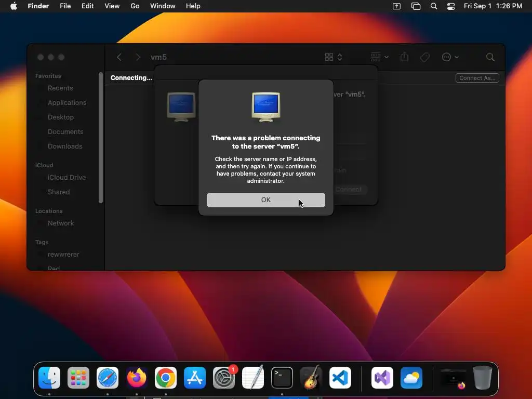Open Finder from the Dock
The height and width of the screenshot is (399, 532).
49,378
